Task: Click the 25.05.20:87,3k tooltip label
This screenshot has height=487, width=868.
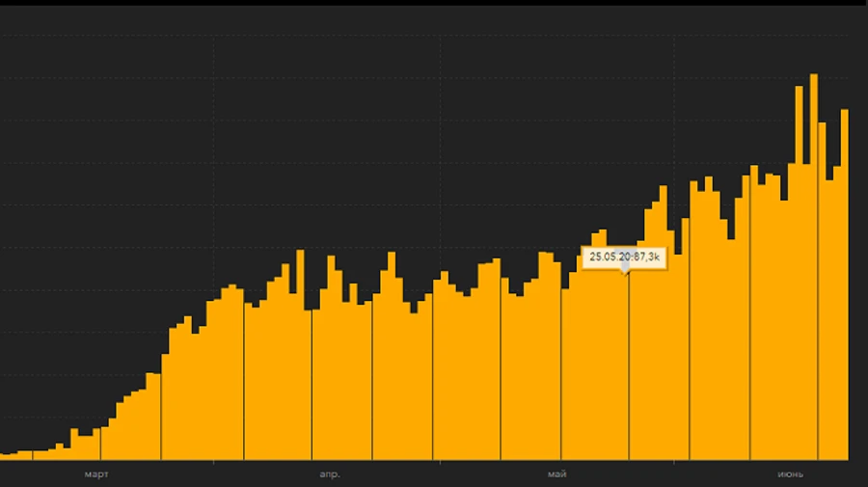Action: point(624,257)
